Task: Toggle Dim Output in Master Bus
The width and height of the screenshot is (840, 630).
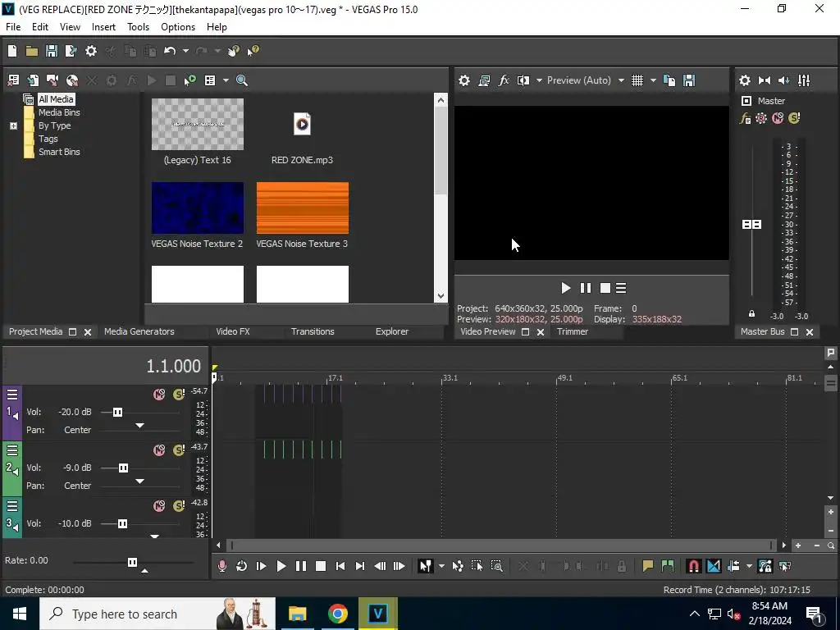Action: (x=783, y=80)
